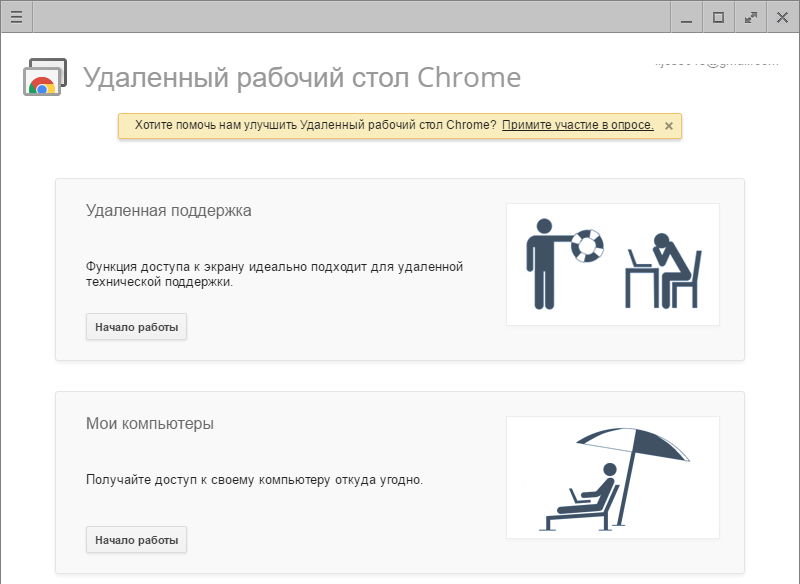Open the "Примите участие в опросе" link
Image resolution: width=800 pixels, height=584 pixels.
coord(577,125)
